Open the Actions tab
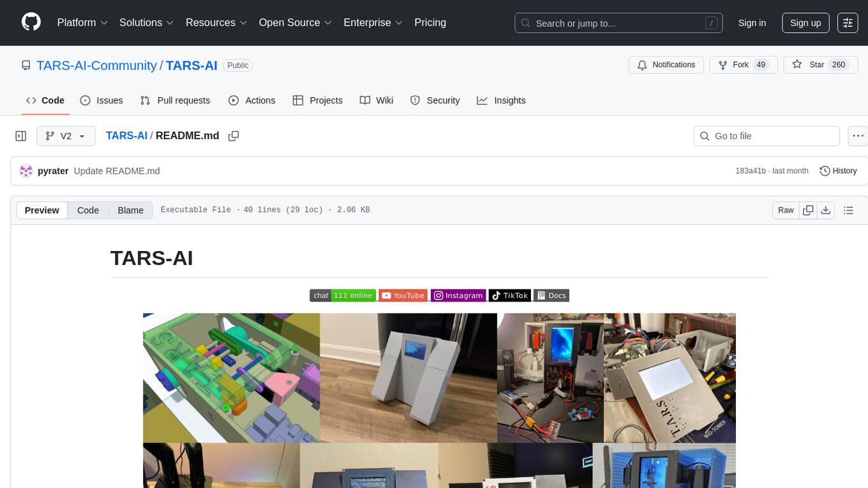Image resolution: width=868 pixels, height=488 pixels. point(252,100)
